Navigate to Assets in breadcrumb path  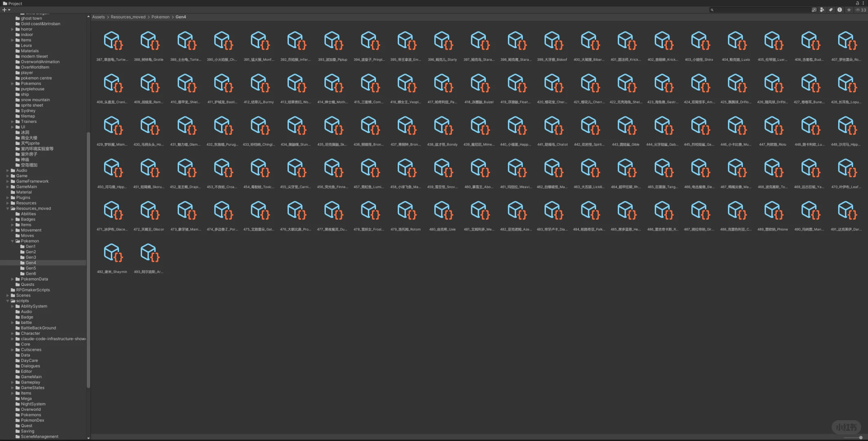(98, 17)
